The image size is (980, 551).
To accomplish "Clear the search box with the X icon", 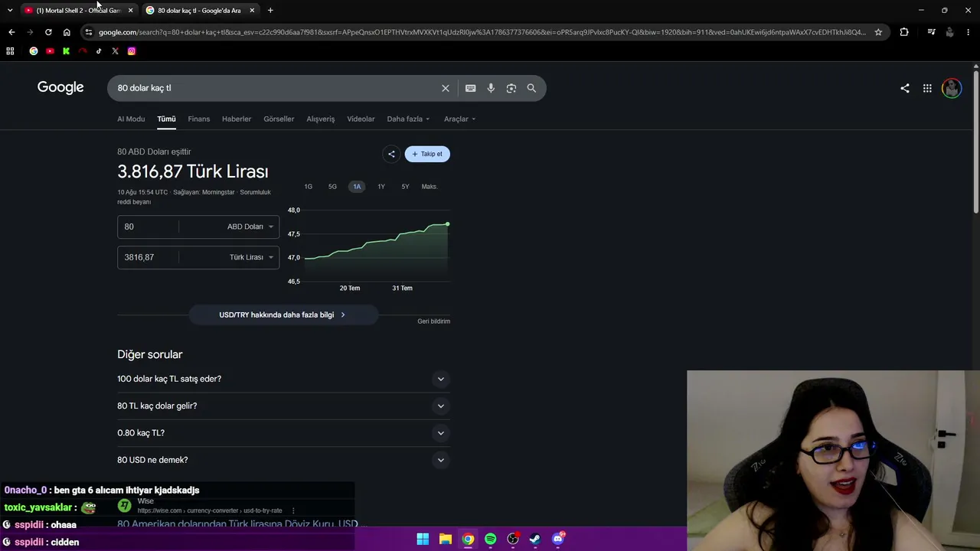I will click(x=446, y=88).
